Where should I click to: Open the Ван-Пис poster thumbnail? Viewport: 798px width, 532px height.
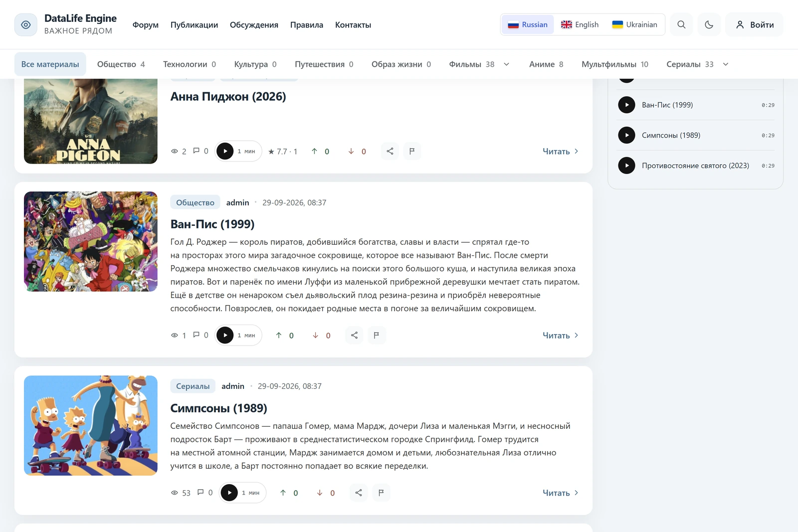[91, 241]
